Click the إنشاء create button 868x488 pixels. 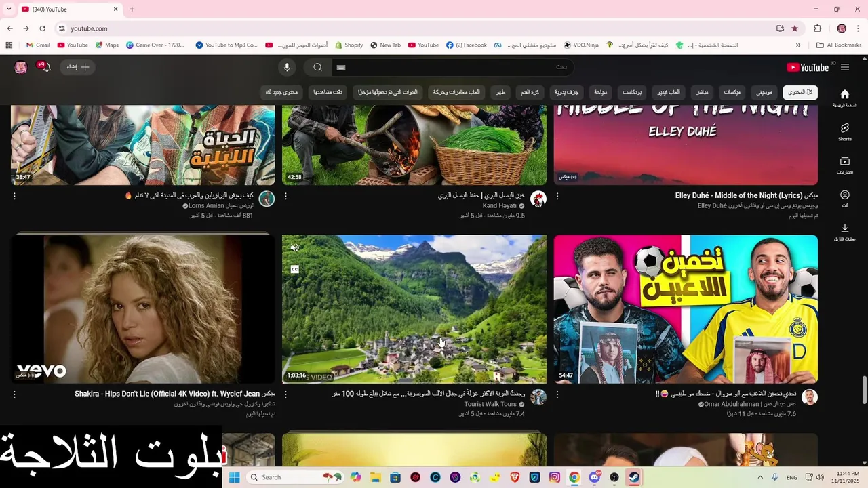78,67
